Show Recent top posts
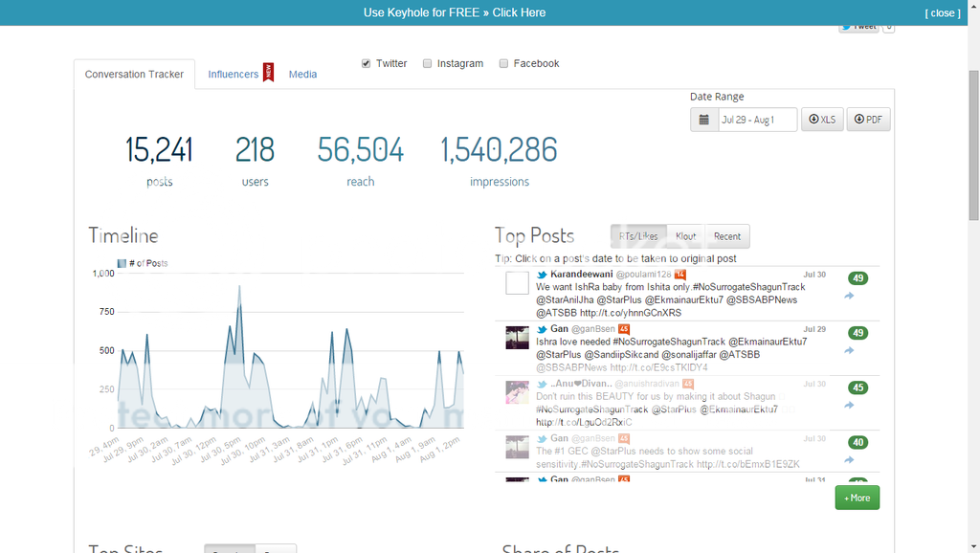Viewport: 980px width, 553px height. 726,236
